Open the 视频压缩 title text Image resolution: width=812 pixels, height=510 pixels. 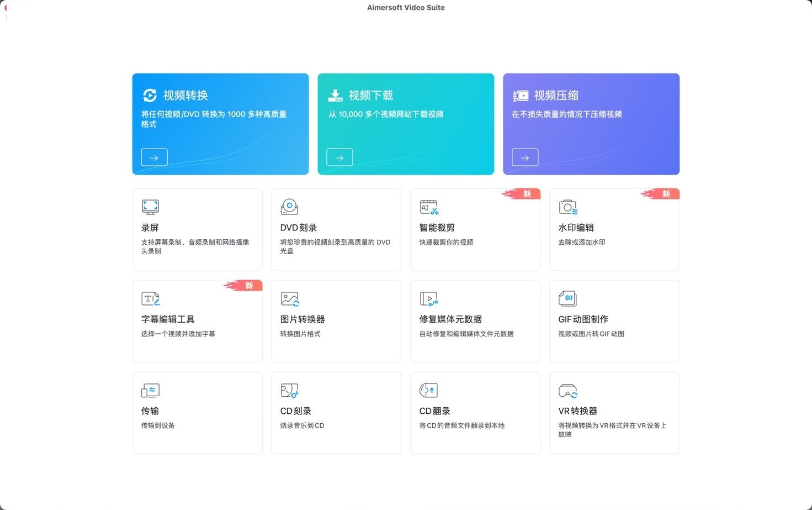click(x=556, y=96)
